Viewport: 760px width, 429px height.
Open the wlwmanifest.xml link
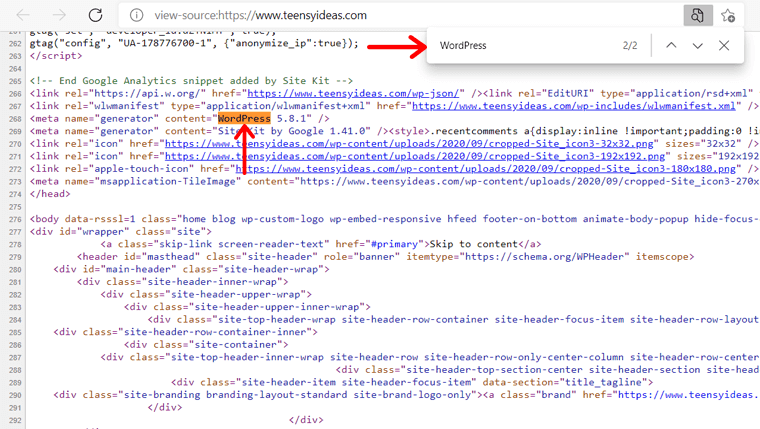pyautogui.click(x=573, y=106)
